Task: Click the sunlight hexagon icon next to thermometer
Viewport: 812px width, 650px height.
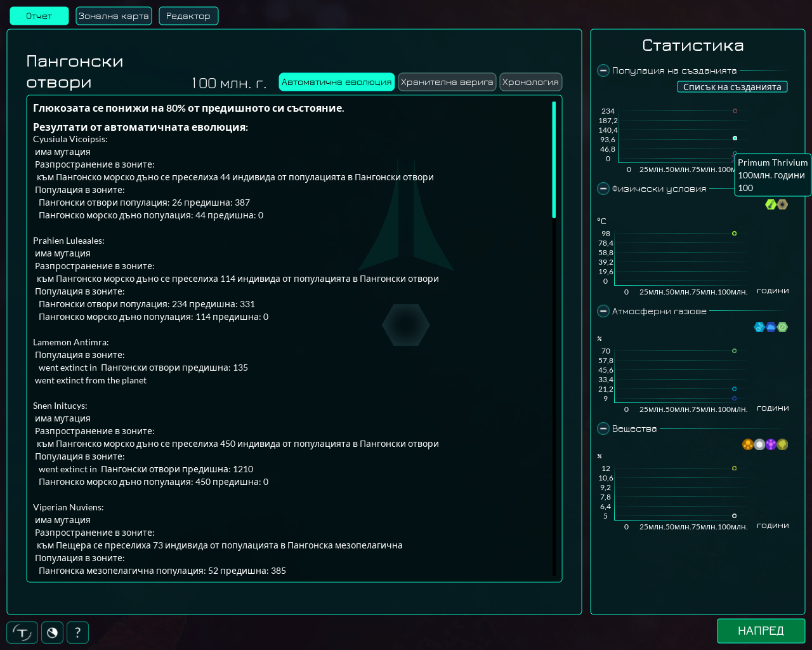Action: click(782, 204)
